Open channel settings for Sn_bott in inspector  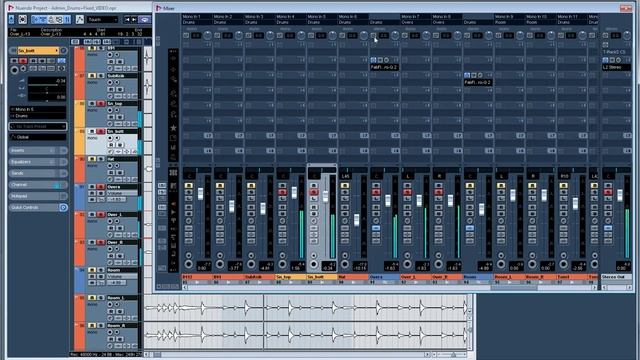point(64,51)
